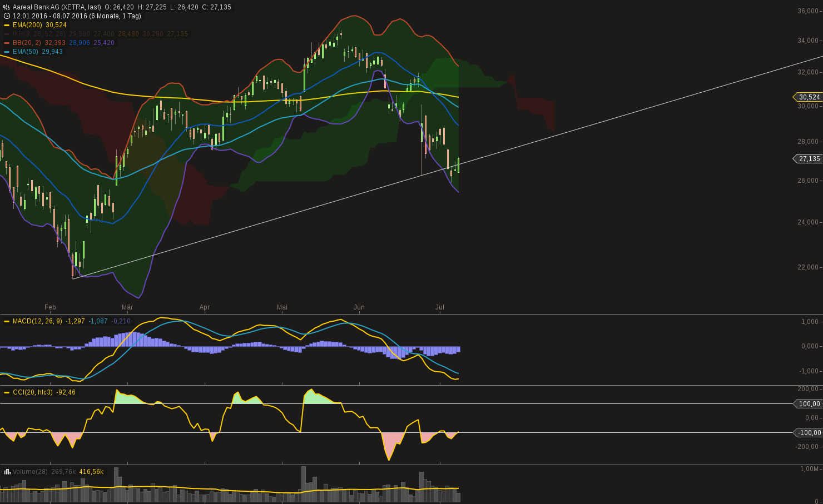Image resolution: width=823 pixels, height=504 pixels.
Task: Click the volume value 269,76k
Action: (63, 472)
